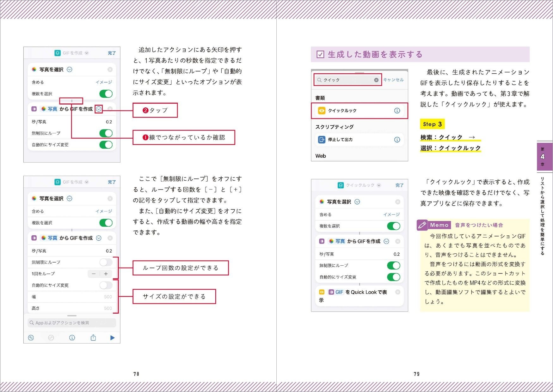This screenshot has height=392, width=553.
Task: Open the info icon on the 停止して出力 row
Action: [x=397, y=140]
